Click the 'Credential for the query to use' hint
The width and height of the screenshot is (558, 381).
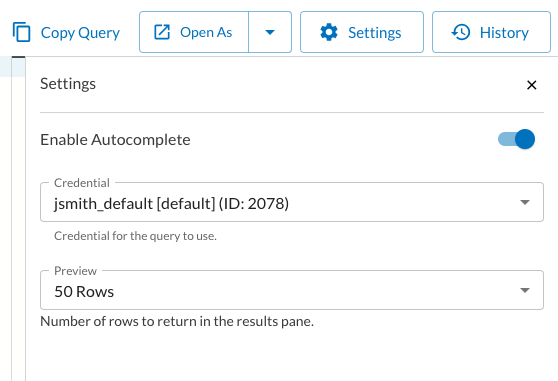(135, 236)
